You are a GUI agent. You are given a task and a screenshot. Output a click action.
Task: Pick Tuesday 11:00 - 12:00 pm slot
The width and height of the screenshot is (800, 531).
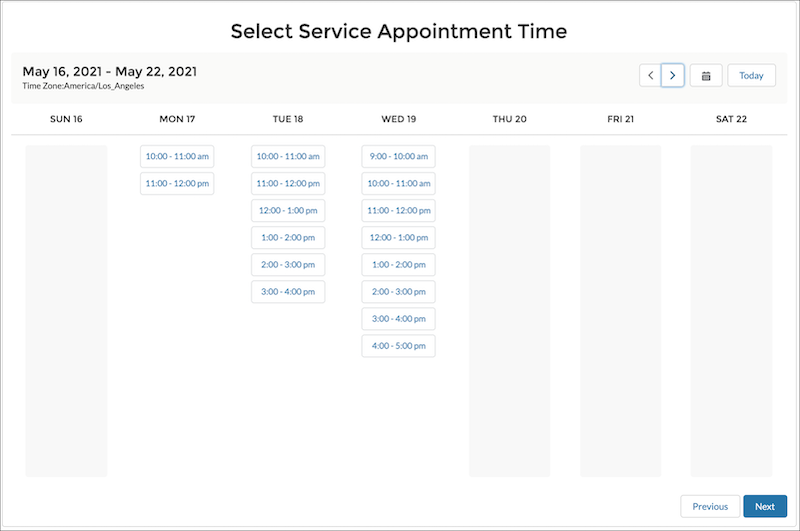(288, 184)
